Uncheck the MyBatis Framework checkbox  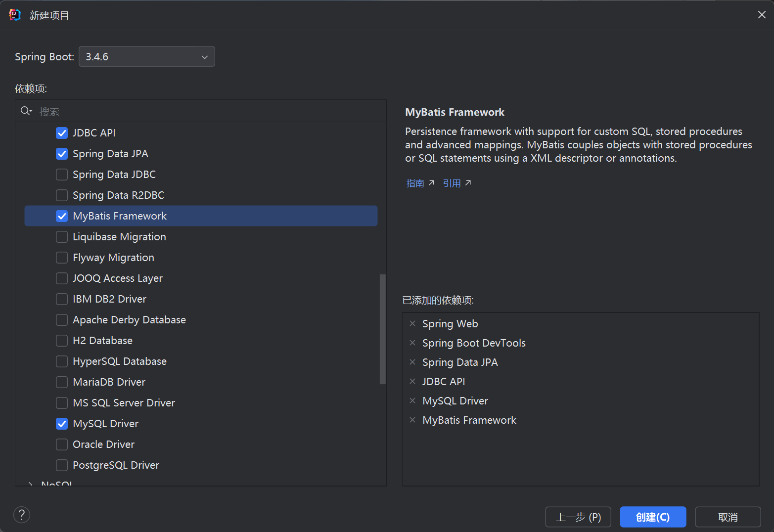pos(62,216)
